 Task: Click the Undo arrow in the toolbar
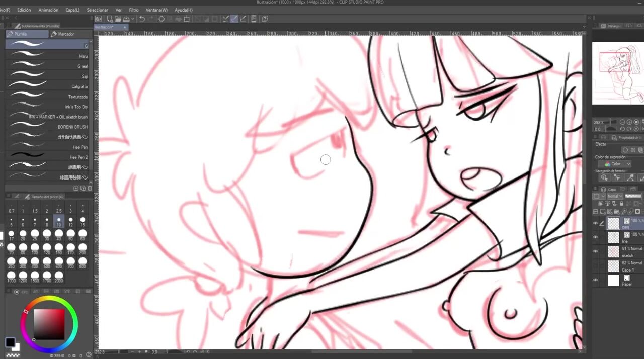coord(142,19)
